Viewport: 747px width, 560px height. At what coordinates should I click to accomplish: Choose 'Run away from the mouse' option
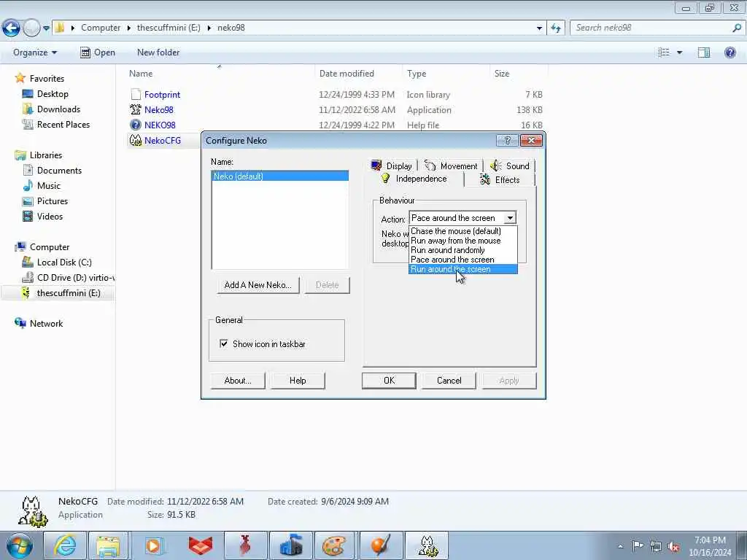[462, 241]
